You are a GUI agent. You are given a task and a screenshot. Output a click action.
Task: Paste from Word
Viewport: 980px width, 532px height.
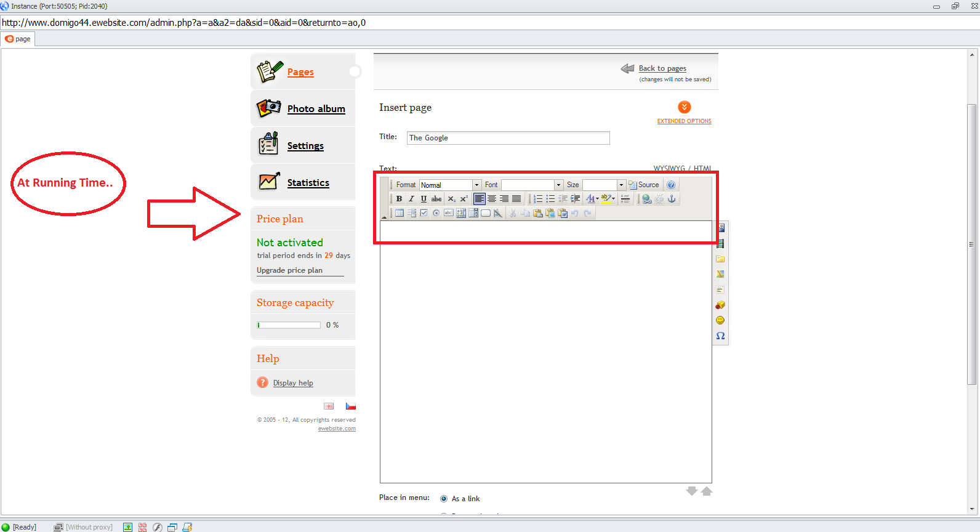[x=563, y=213]
